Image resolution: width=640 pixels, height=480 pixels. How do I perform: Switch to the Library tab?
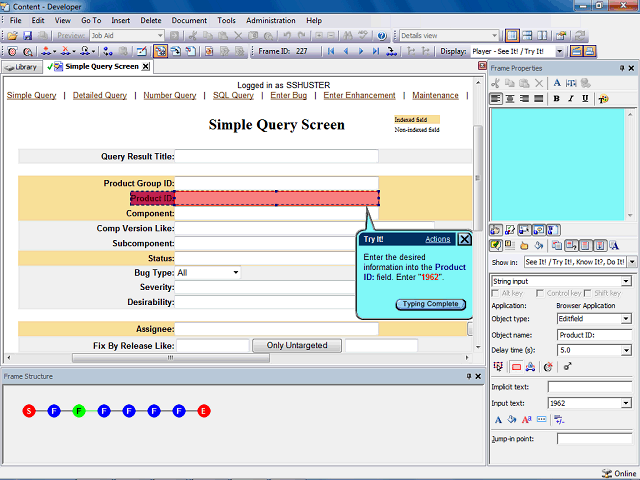click(x=22, y=67)
